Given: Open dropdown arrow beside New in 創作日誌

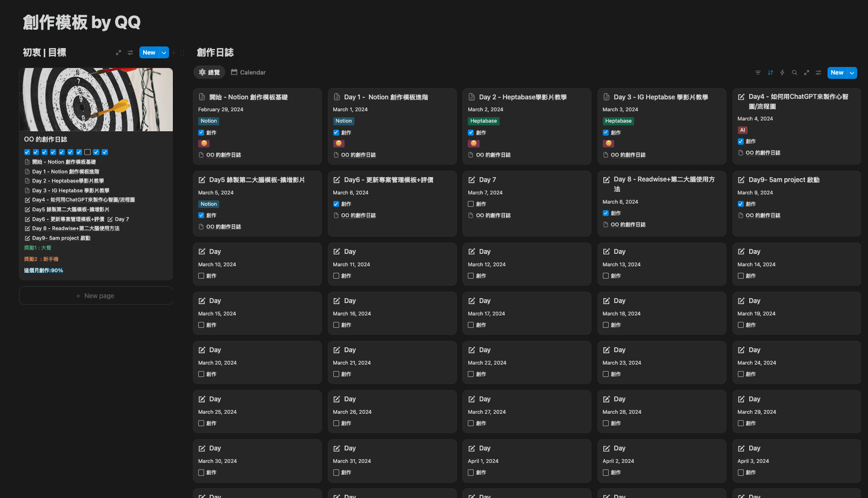Looking at the screenshot, I should [x=852, y=73].
